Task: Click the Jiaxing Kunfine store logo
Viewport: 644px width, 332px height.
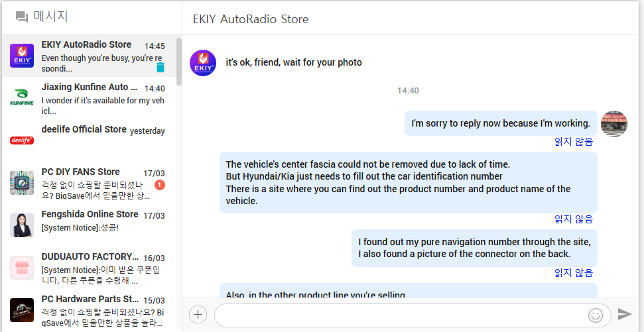Action: click(x=22, y=97)
